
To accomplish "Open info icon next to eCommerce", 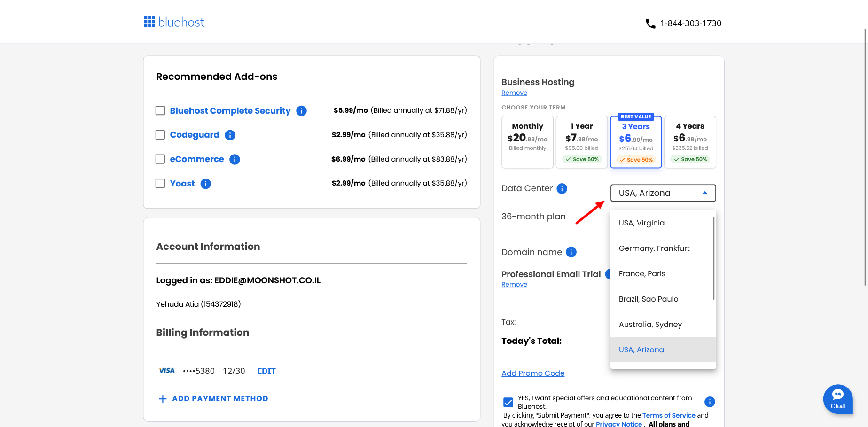I will click(235, 159).
